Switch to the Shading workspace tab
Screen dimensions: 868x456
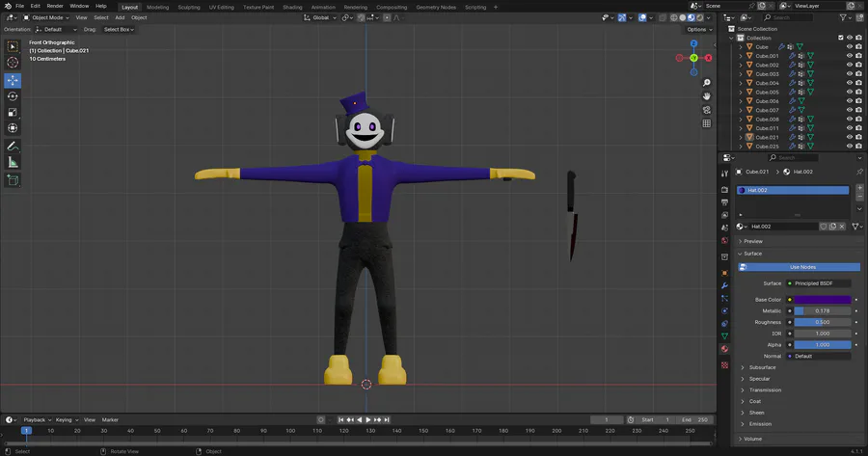coord(292,7)
